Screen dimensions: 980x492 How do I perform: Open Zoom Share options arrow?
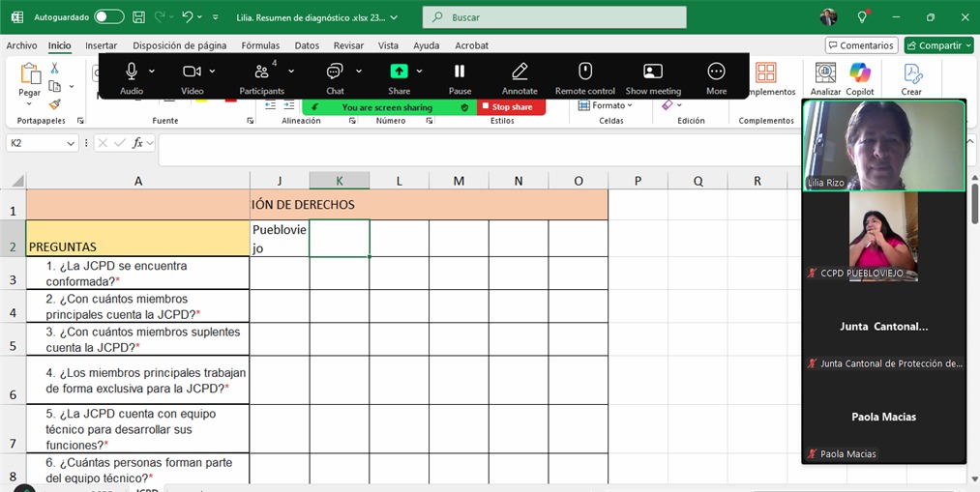[419, 71]
